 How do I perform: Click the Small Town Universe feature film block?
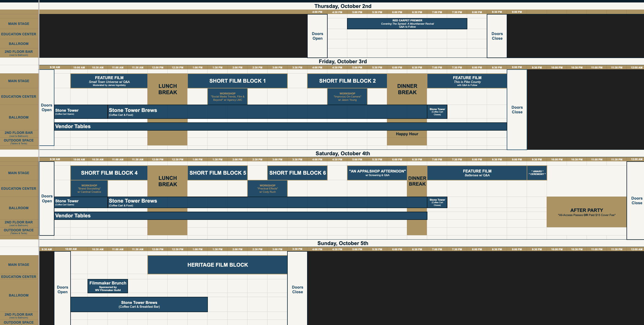click(109, 81)
